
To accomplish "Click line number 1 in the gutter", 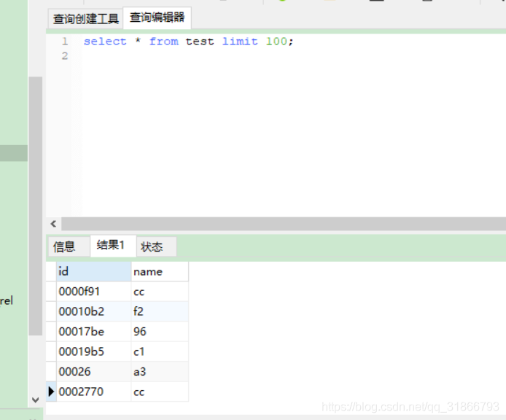I will (65, 42).
